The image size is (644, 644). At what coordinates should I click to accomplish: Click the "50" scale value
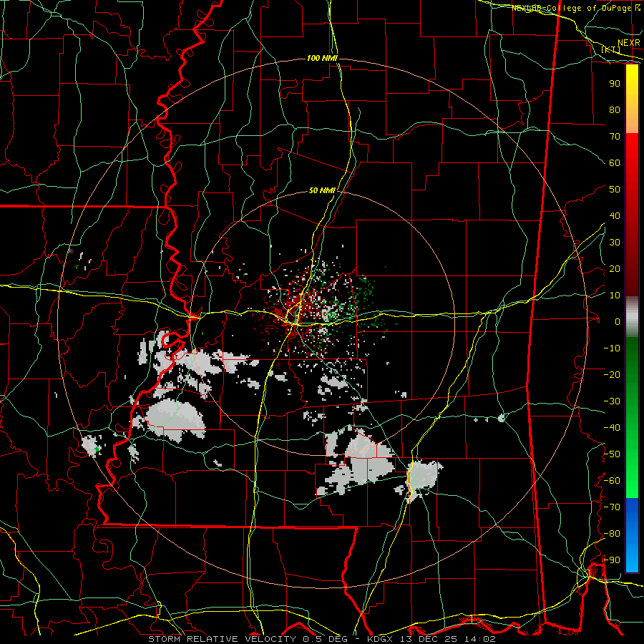[615, 190]
